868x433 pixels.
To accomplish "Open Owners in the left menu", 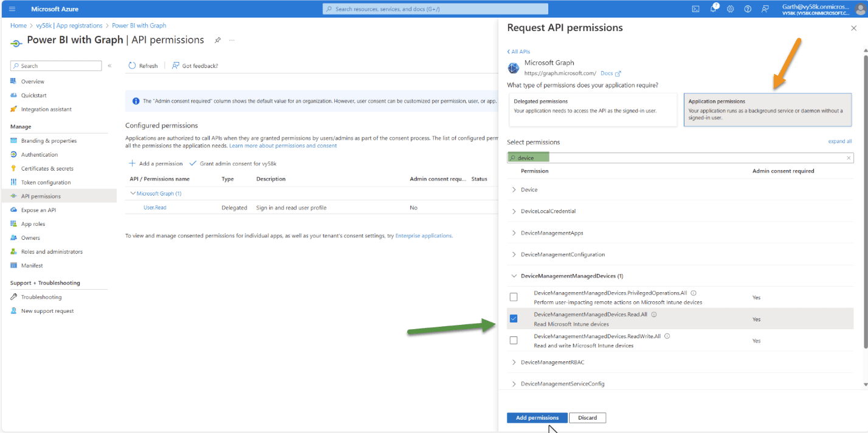I will 30,238.
